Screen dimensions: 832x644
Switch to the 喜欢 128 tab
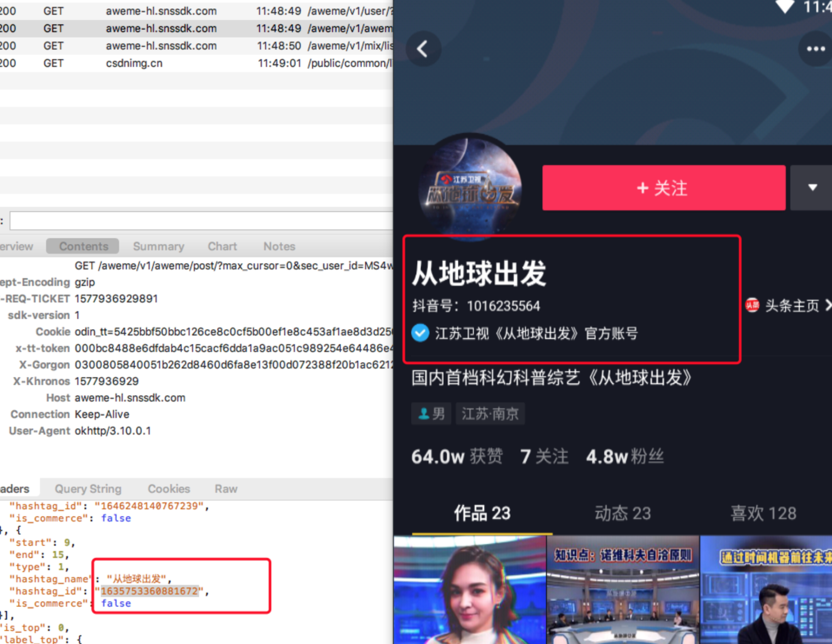[x=763, y=513]
